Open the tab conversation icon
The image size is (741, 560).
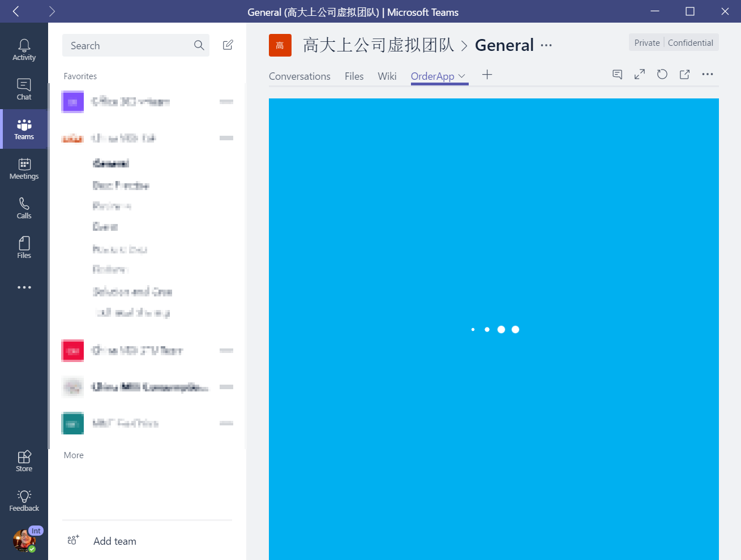[x=618, y=75]
